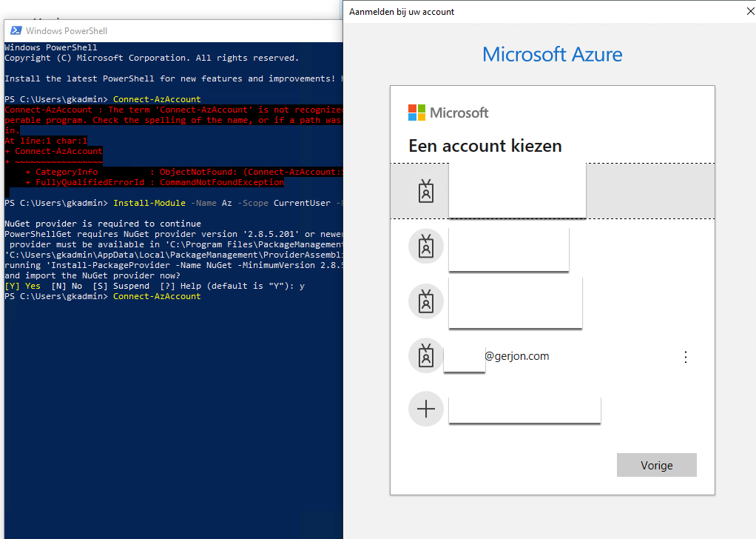The width and height of the screenshot is (756, 539).
Task: Click the plus icon to add account
Action: [426, 409]
